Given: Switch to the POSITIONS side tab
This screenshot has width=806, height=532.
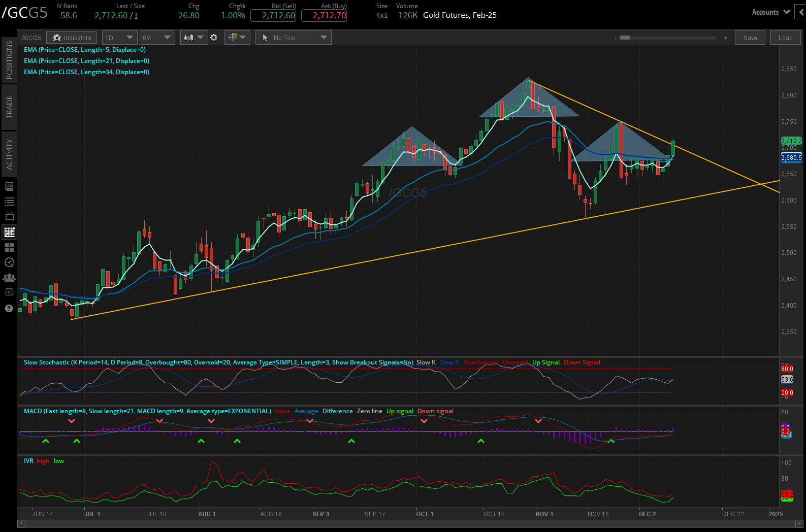Looking at the screenshot, I should click(9, 60).
